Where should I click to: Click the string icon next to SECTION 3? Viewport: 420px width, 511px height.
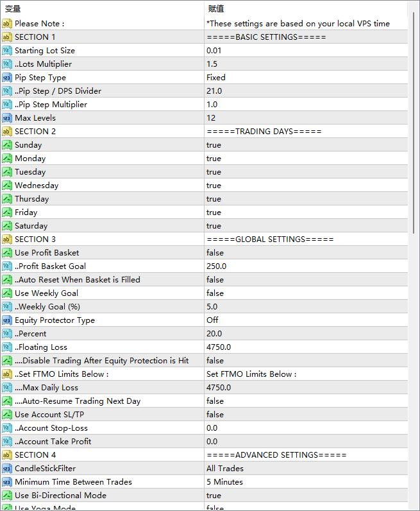click(x=7, y=239)
